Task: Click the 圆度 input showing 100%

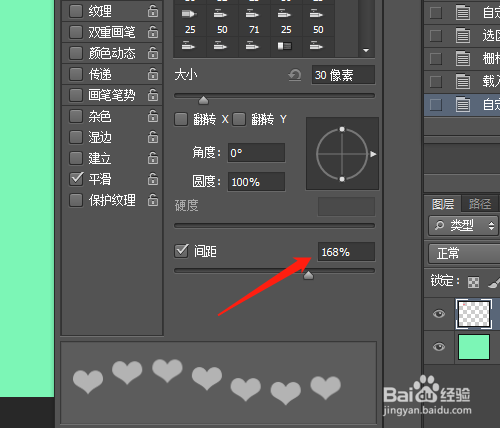Action: point(256,182)
